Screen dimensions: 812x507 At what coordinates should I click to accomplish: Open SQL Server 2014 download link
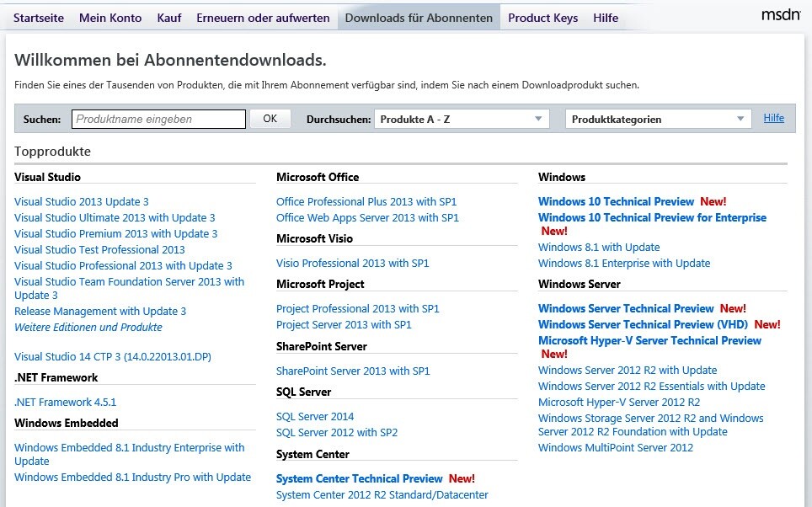(x=315, y=417)
